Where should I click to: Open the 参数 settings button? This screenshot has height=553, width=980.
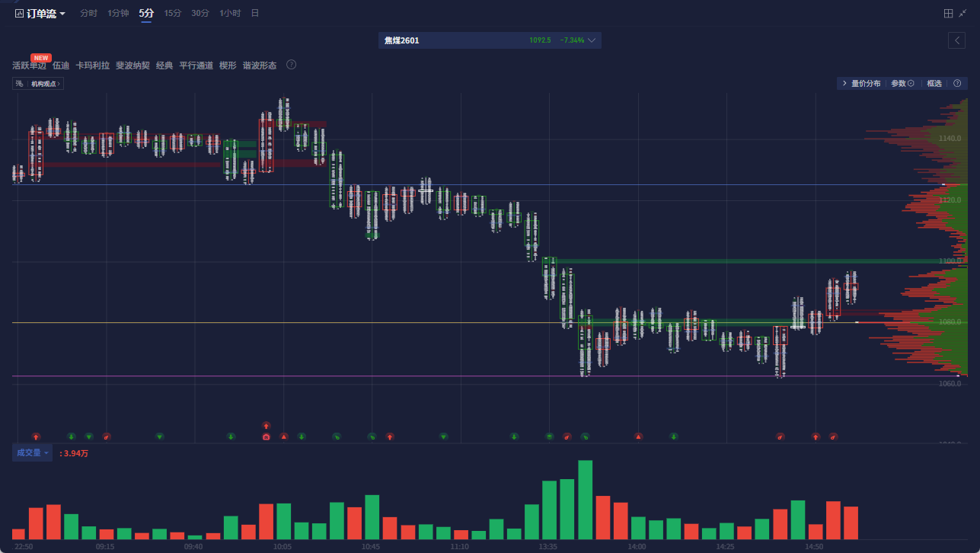(902, 84)
